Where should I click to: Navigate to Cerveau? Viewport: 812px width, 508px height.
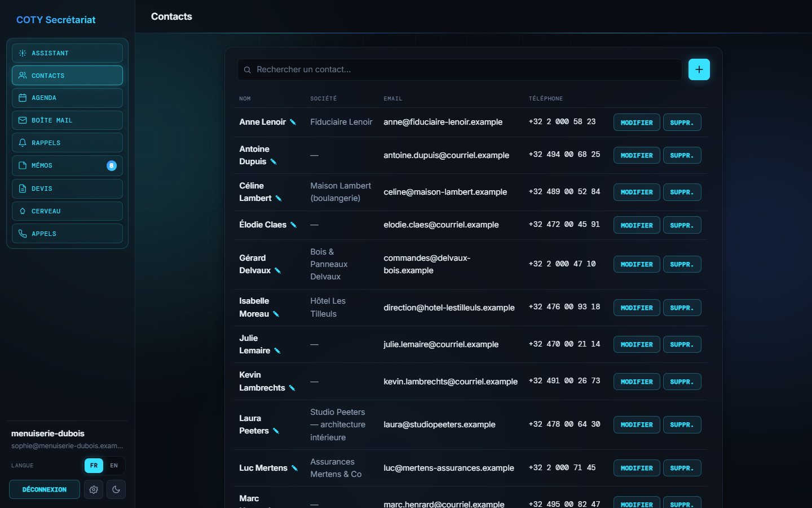(x=67, y=211)
